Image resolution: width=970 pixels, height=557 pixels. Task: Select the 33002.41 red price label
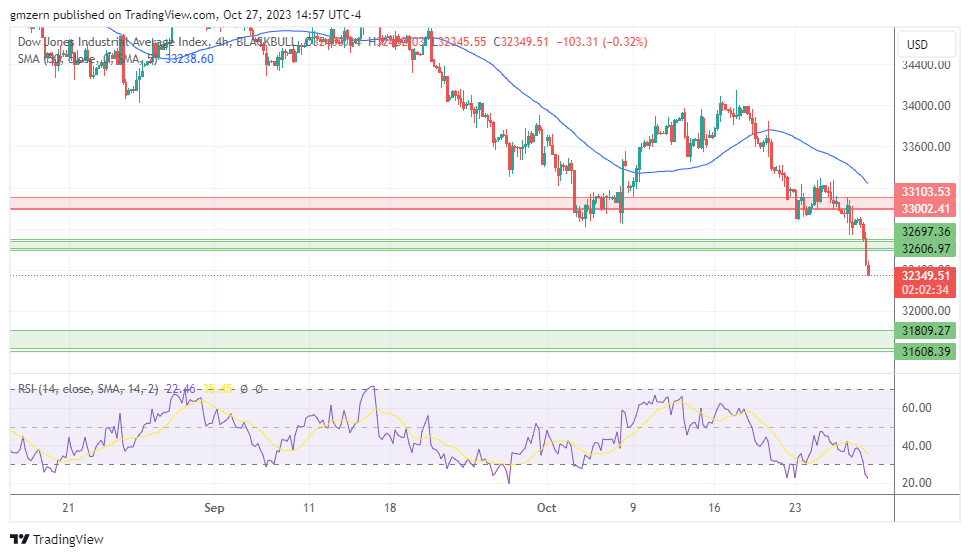click(925, 209)
